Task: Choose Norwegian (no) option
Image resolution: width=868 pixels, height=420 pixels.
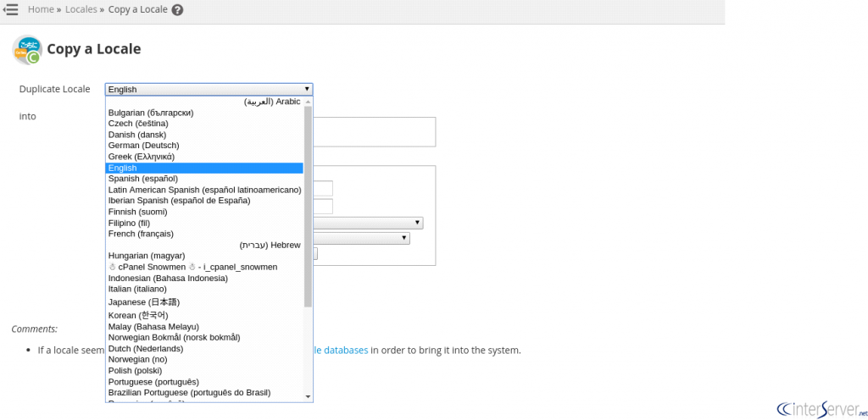Action: point(204,360)
